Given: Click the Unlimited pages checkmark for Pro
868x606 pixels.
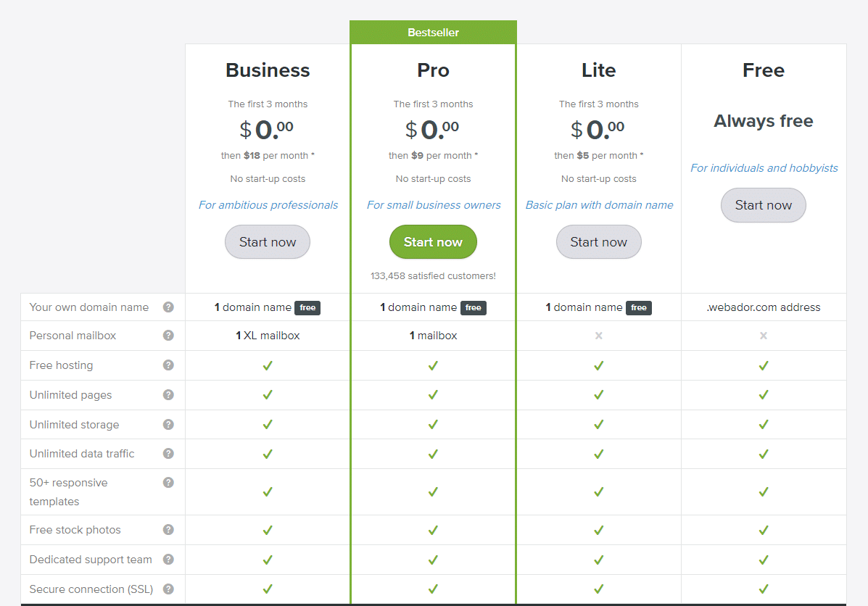Looking at the screenshot, I should point(433,395).
